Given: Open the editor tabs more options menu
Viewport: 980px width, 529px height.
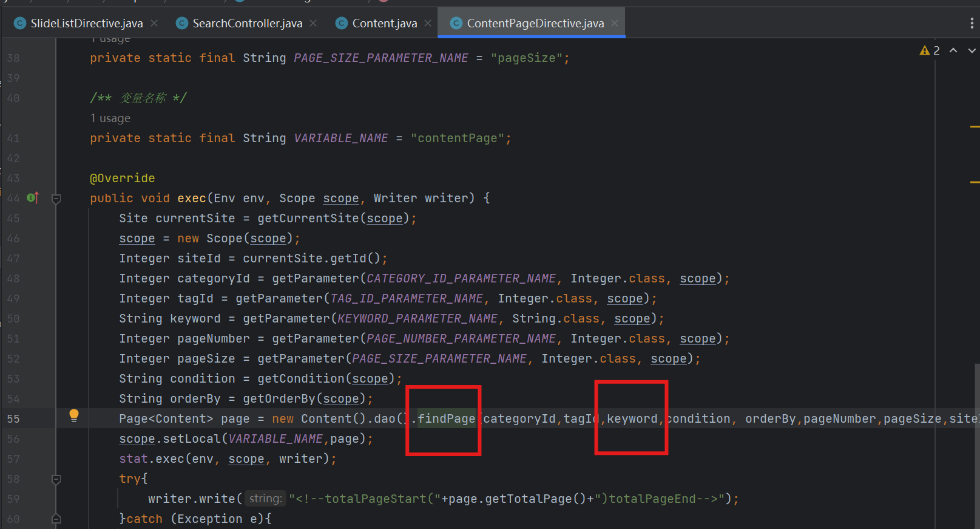Looking at the screenshot, I should 972,23.
